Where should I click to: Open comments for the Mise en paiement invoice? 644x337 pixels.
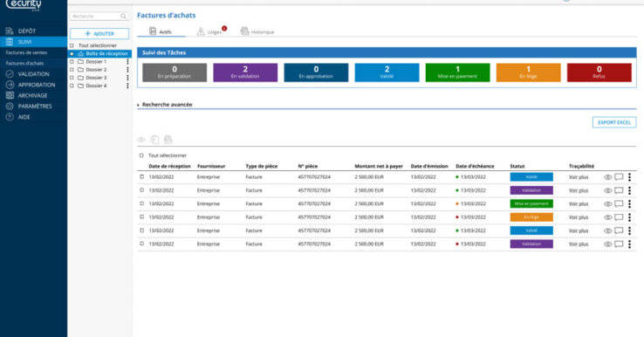click(x=619, y=203)
